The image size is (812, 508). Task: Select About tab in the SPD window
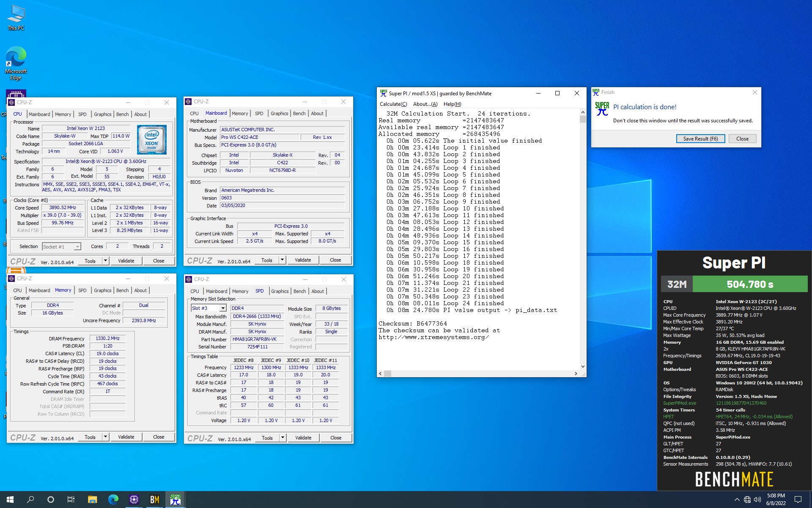tap(318, 291)
